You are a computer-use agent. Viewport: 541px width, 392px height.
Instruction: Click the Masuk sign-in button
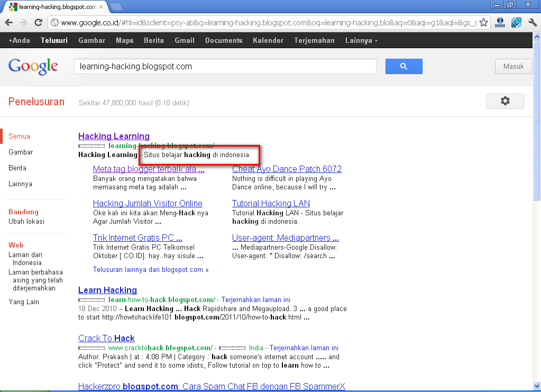[514, 66]
